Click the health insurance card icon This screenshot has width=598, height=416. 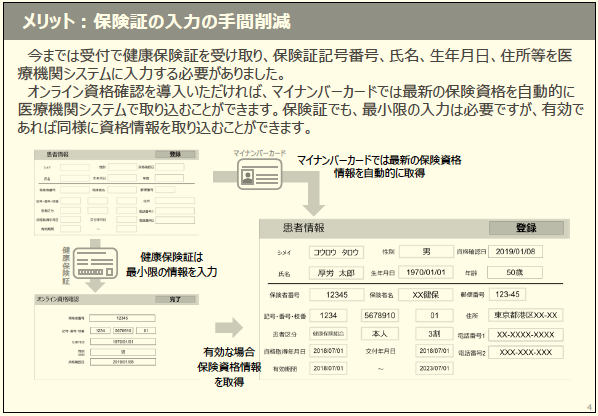pyautogui.click(x=95, y=262)
